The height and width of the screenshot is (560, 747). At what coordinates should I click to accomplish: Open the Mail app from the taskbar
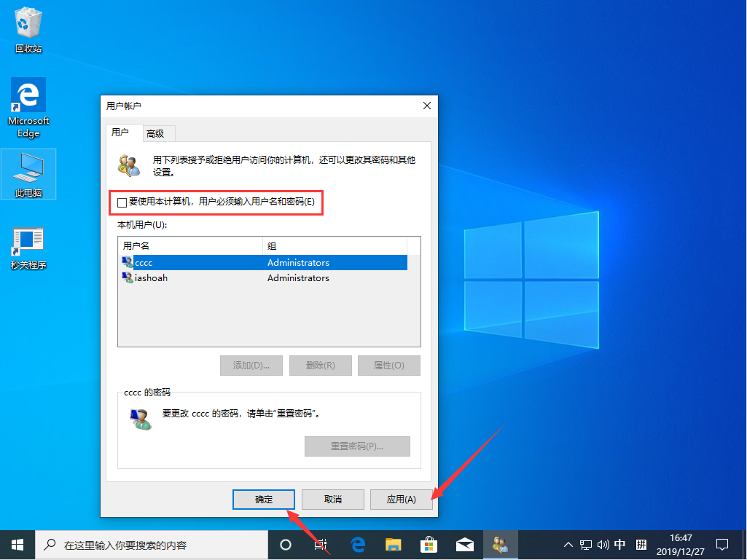(x=464, y=544)
